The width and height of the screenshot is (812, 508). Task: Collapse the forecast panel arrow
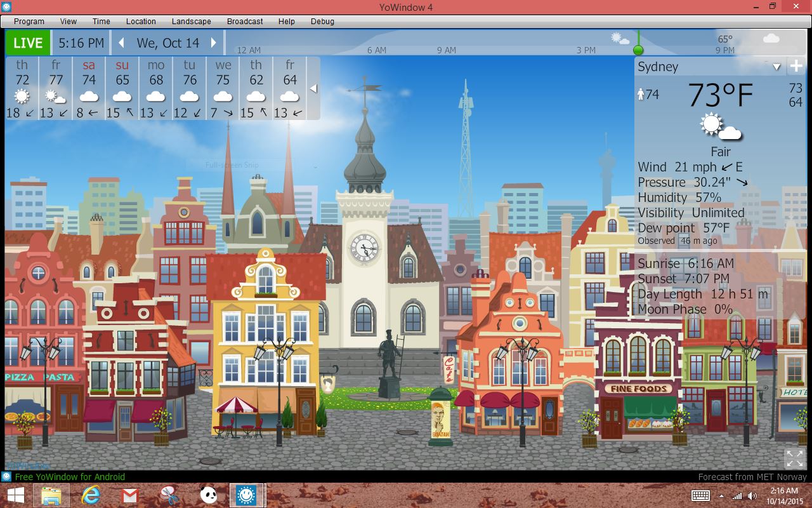tap(313, 89)
